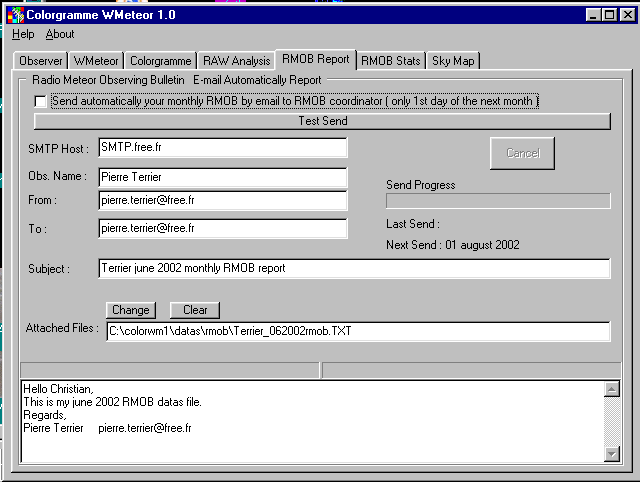
Task: Select the RMOB Report tab
Action: coord(316,60)
